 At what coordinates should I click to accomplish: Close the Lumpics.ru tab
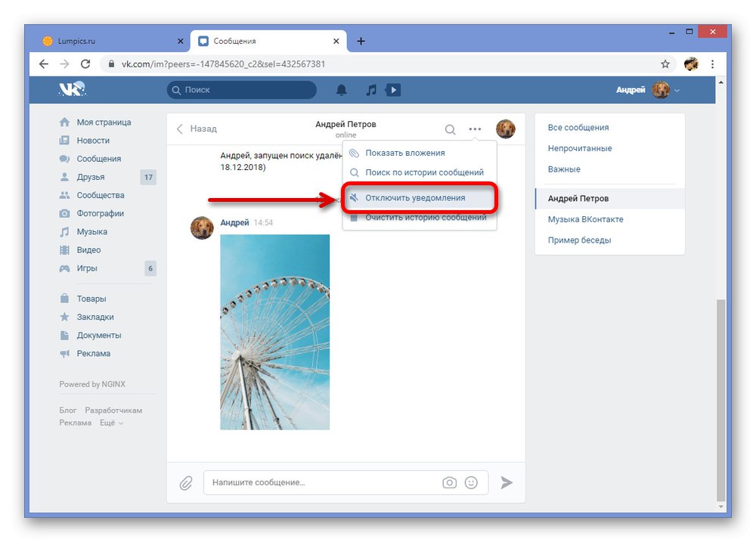(x=181, y=41)
